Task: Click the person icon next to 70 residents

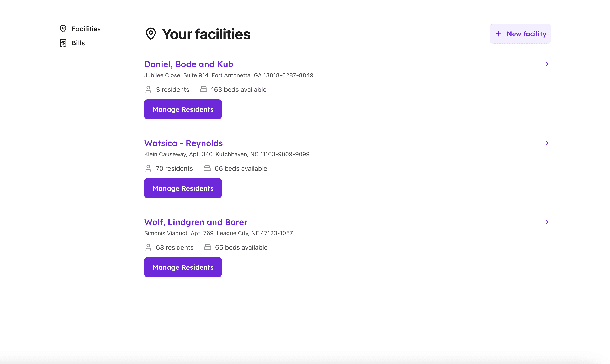Action: tap(148, 168)
